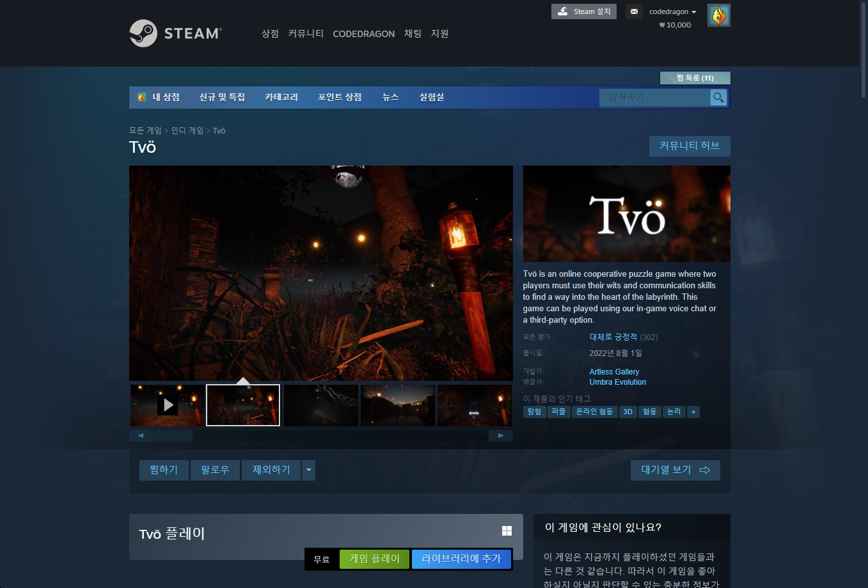Image resolution: width=868 pixels, height=588 pixels.
Task: Open the envelope notifications icon
Action: pyautogui.click(x=634, y=12)
